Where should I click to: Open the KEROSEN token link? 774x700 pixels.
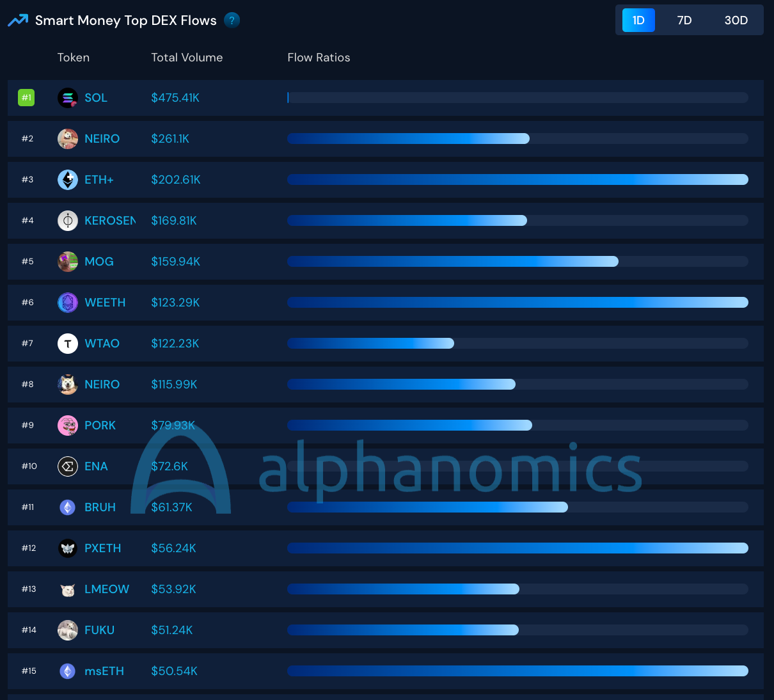click(x=110, y=221)
